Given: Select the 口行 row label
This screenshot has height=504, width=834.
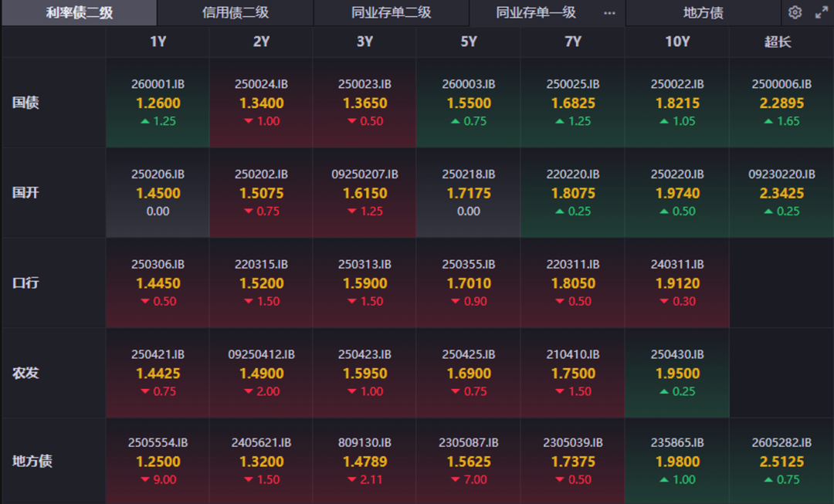Looking at the screenshot, I should 25,282.
